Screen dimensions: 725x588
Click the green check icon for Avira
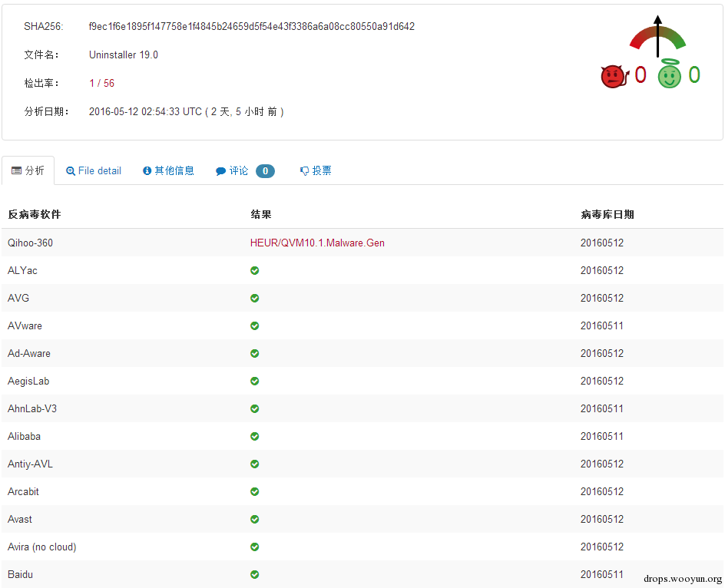pos(254,547)
